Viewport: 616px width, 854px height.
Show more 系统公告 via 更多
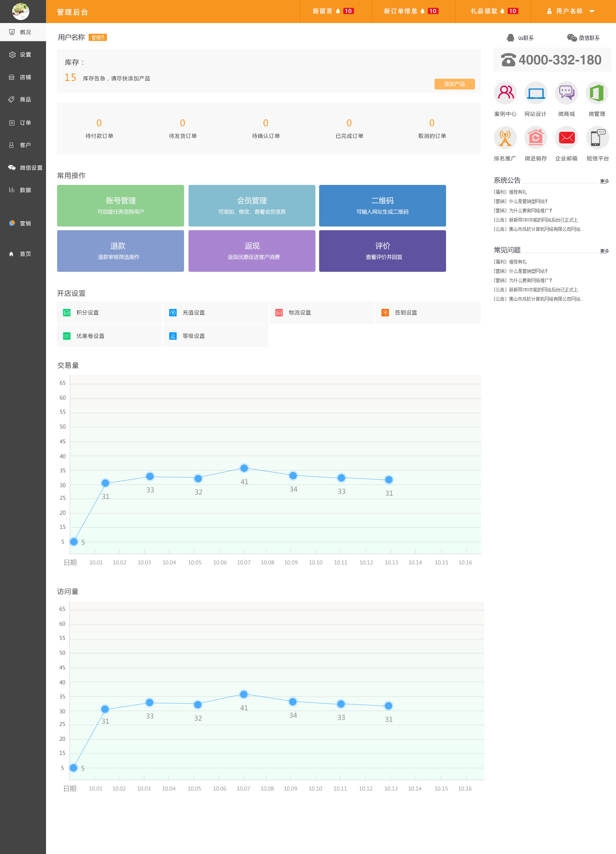click(x=604, y=181)
